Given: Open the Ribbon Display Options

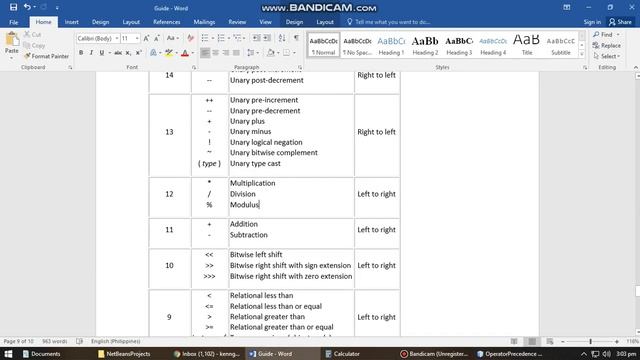Looking at the screenshot, I should (567, 7).
